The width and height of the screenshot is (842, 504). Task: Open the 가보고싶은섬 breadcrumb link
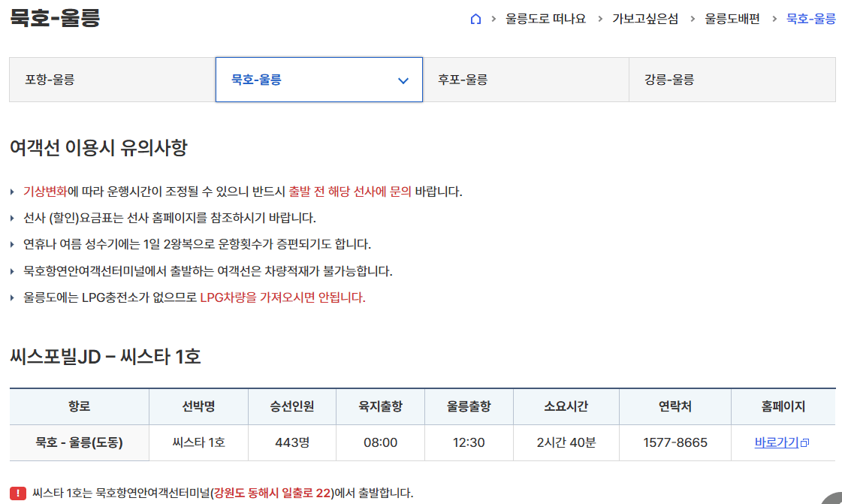pos(645,19)
